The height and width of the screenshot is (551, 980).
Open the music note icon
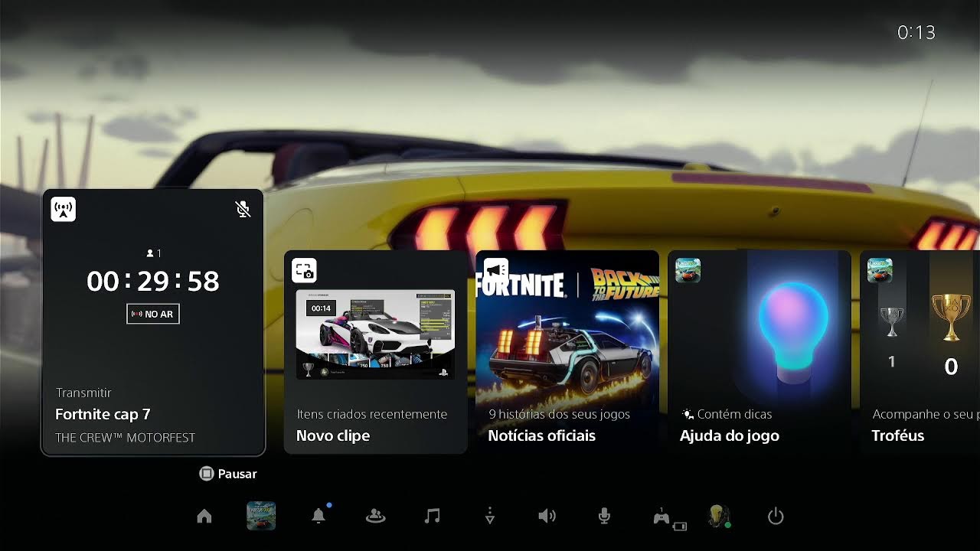tap(433, 517)
